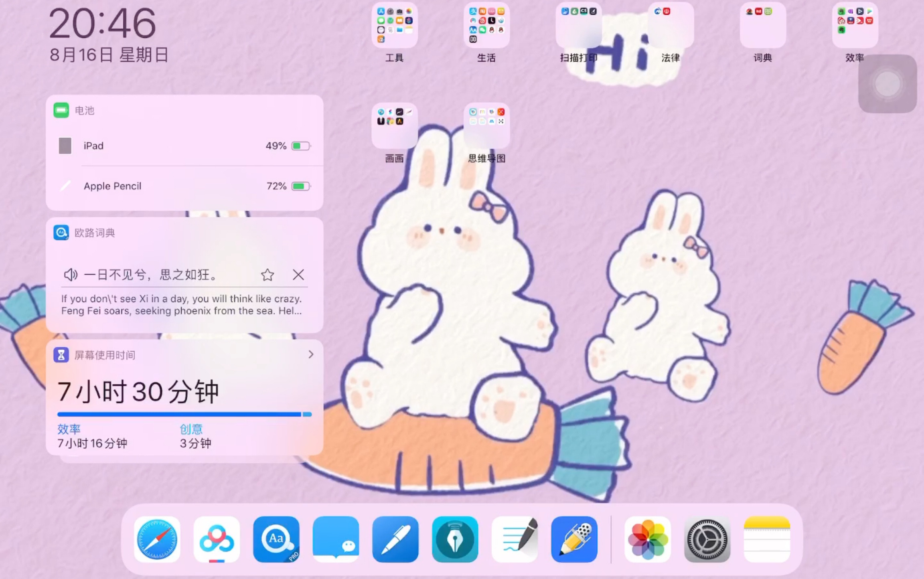
Task: Tap the '7小时30分钟' total usage text
Action: point(138,392)
